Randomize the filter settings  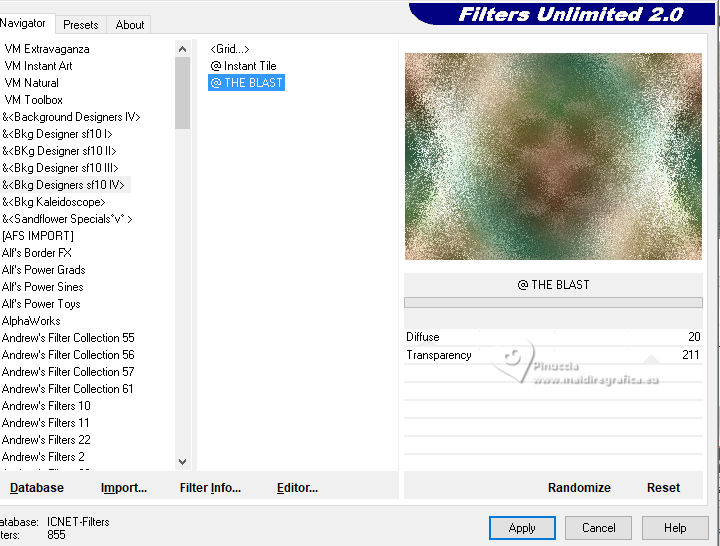tap(579, 488)
